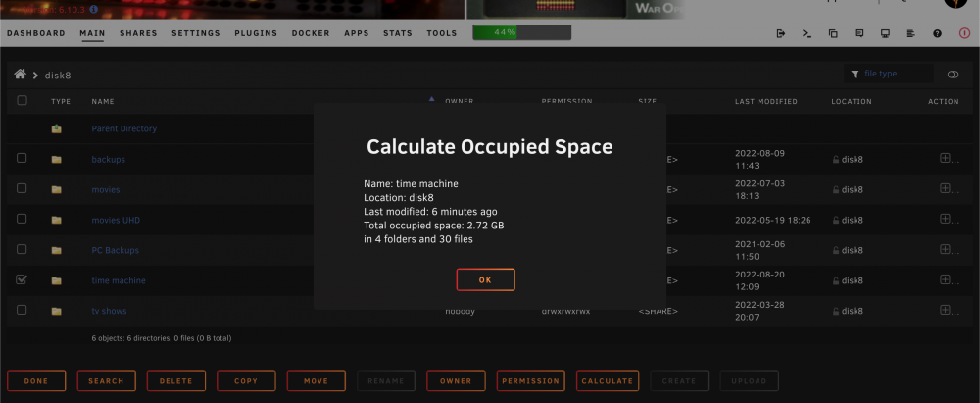Click the logout icon in top bar
The height and width of the screenshot is (403, 980).
(781, 33)
